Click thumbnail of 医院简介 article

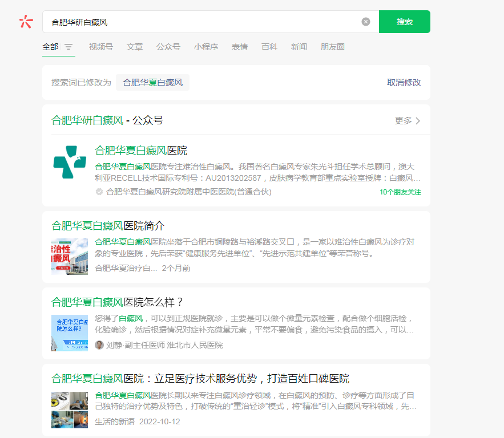(x=70, y=257)
